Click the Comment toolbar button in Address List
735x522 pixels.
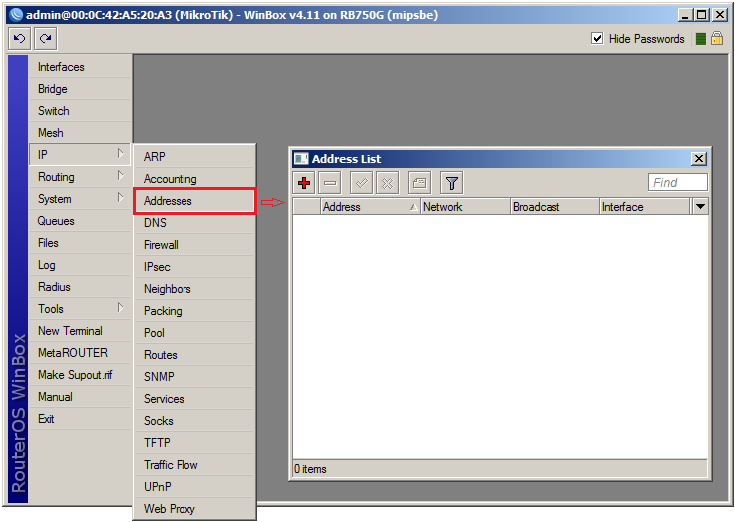coord(419,183)
